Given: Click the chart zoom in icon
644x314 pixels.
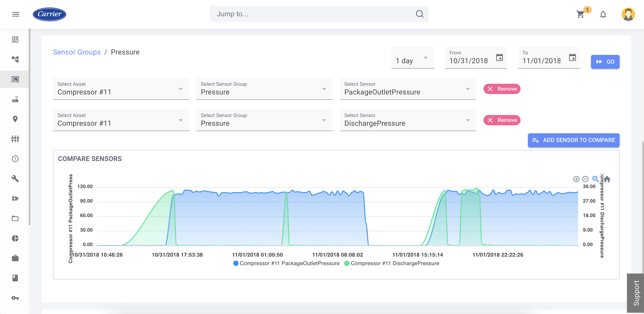Looking at the screenshot, I should click(576, 179).
